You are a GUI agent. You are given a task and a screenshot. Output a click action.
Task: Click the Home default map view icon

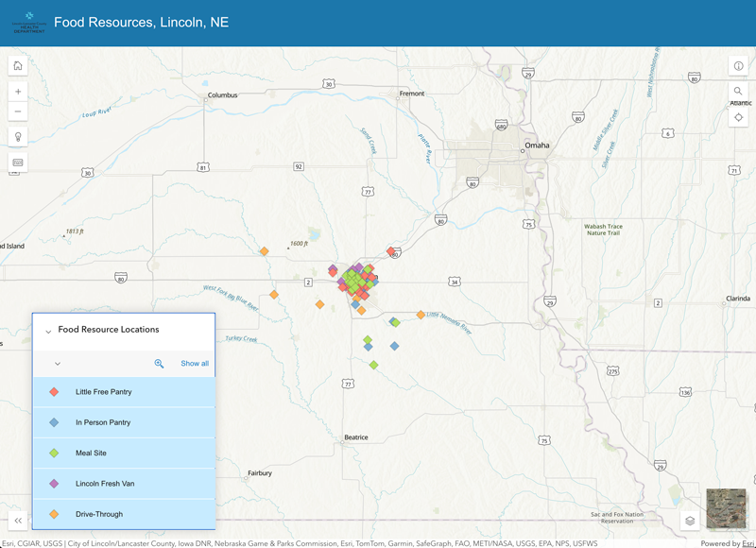click(x=16, y=64)
